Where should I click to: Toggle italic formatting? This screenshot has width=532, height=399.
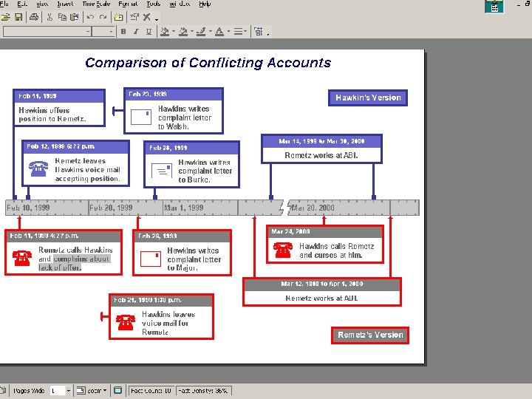[x=136, y=32]
